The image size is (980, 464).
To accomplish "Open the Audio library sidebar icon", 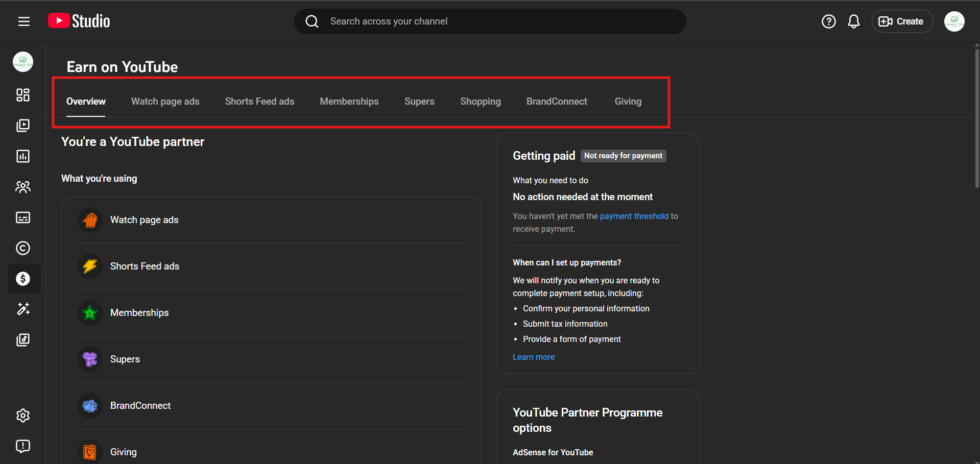I will tap(23, 340).
